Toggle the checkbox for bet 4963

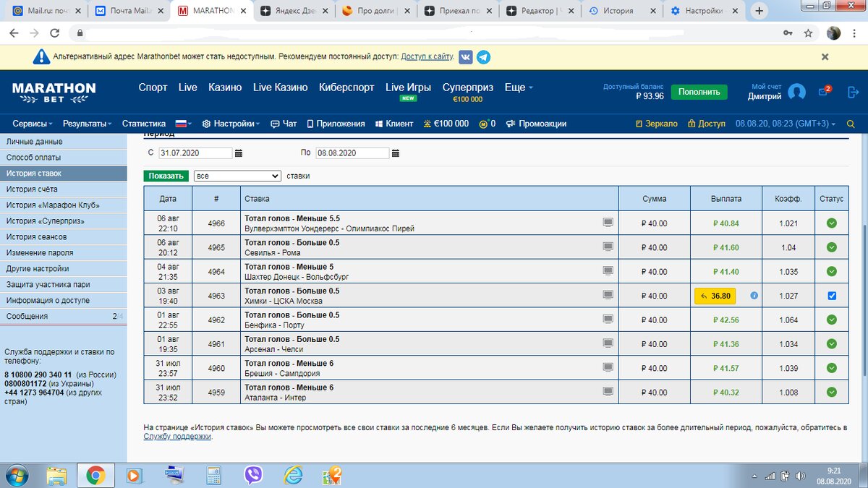[x=831, y=296]
